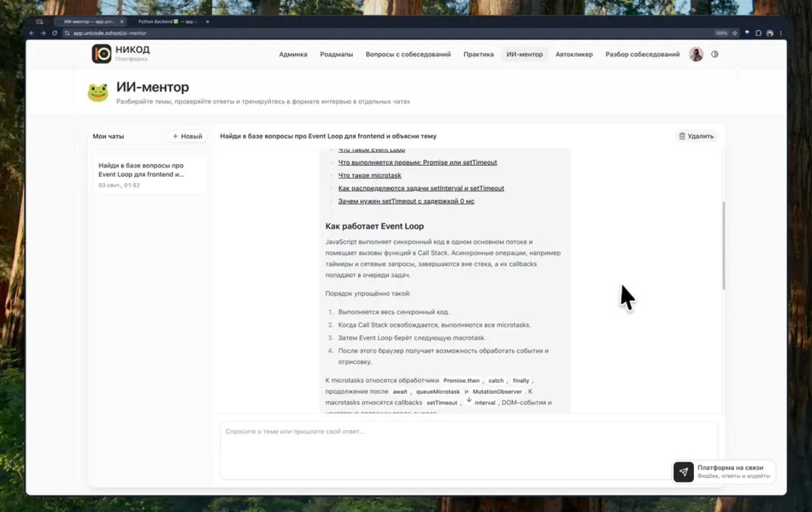Click the browser address bar URL
Viewport: 812px width, 512px height.
point(110,33)
